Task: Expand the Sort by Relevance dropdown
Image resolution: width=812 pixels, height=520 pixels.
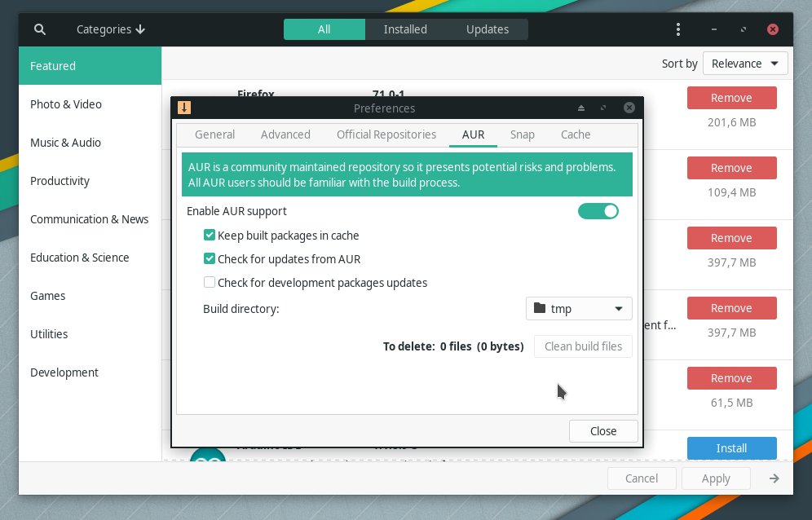Action: tap(746, 64)
